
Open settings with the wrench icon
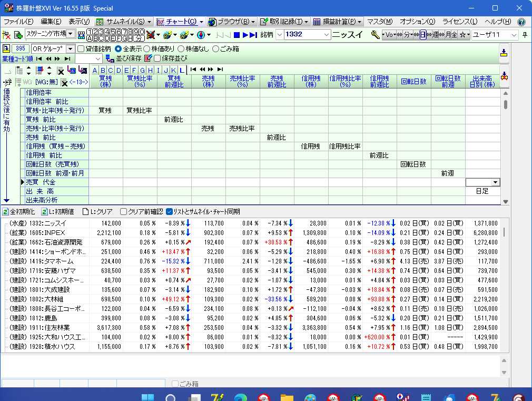point(375,35)
